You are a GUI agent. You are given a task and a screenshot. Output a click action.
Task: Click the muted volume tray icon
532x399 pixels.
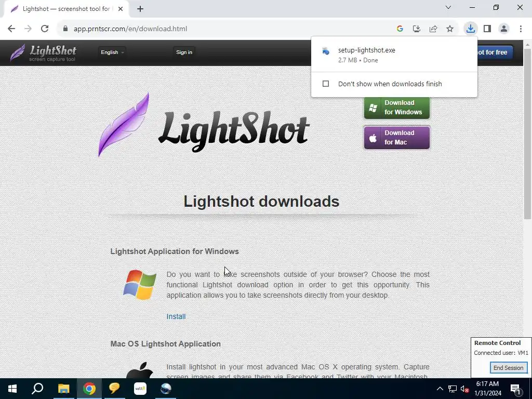click(464, 389)
